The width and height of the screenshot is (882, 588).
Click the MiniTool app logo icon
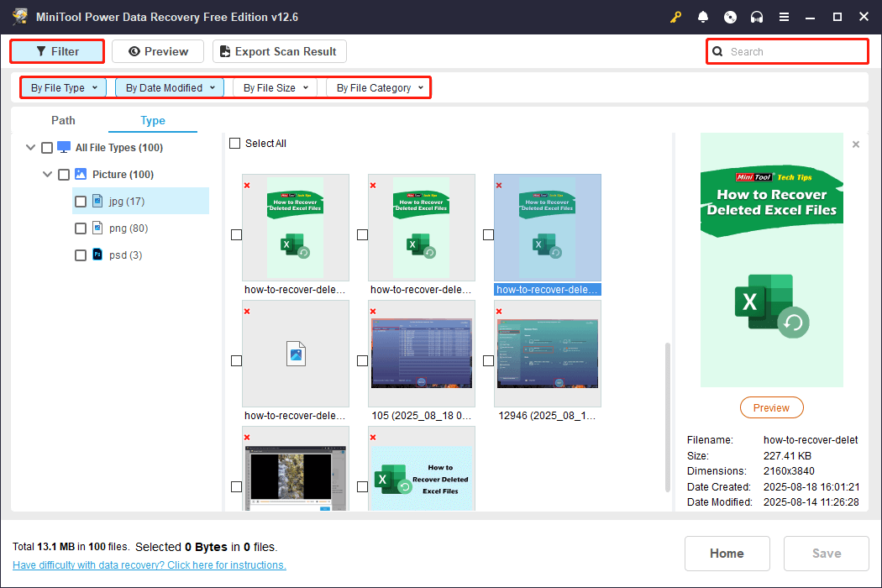coord(20,16)
